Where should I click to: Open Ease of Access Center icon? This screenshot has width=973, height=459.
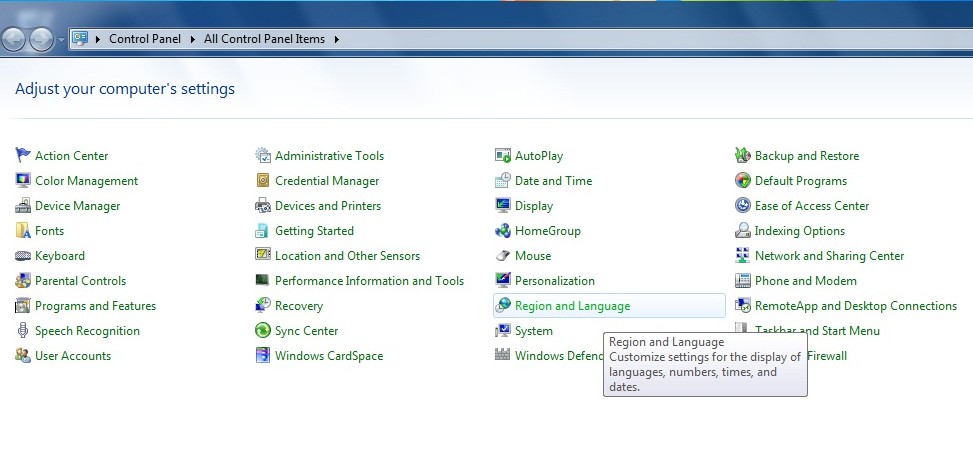[x=743, y=205]
